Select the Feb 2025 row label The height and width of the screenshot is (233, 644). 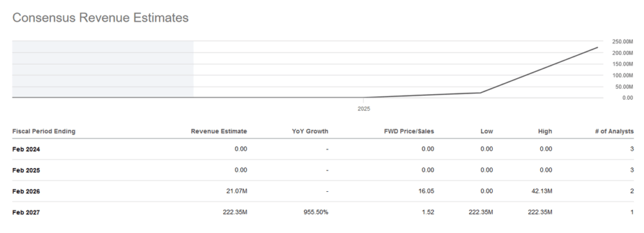(26, 170)
